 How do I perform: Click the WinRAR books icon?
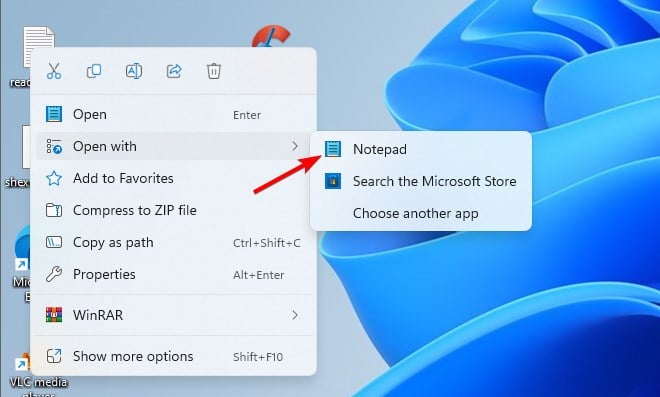54,314
